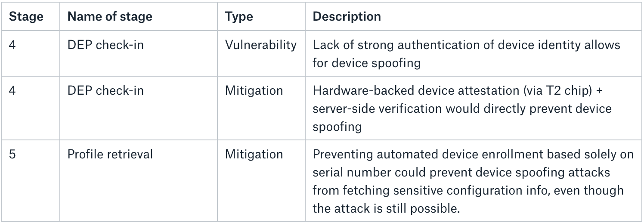This screenshot has width=644, height=223.
Task: Select the Description column header
Action: pyautogui.click(x=347, y=17)
